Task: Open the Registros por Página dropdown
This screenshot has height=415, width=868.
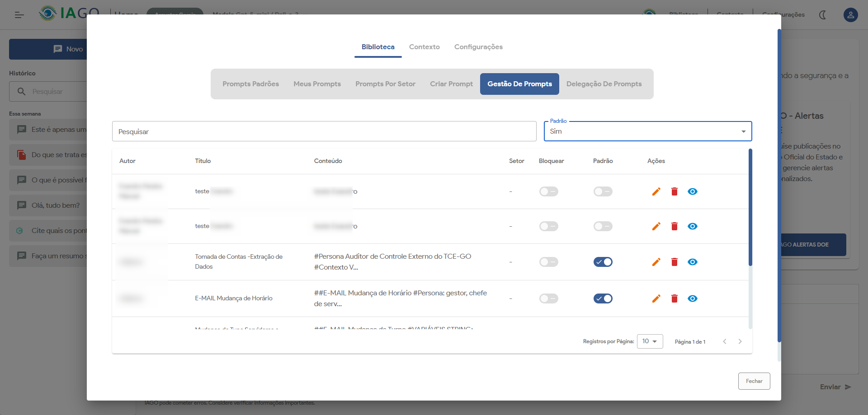Action: (x=650, y=341)
